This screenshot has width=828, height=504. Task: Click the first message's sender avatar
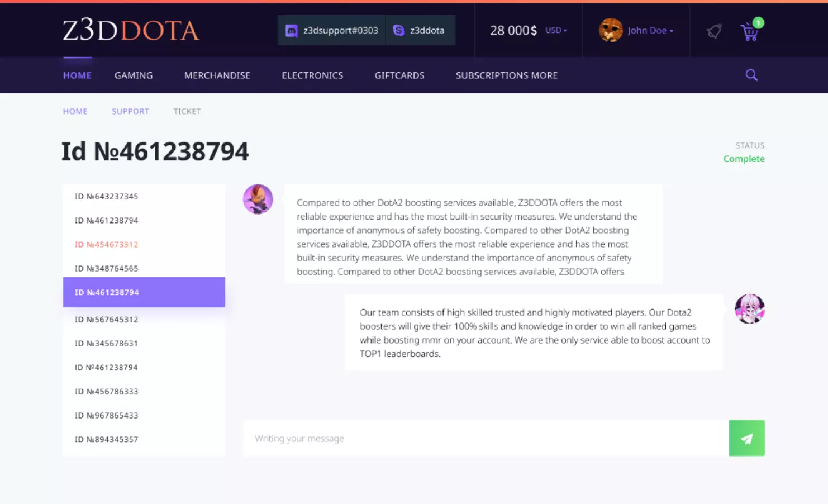click(x=258, y=199)
